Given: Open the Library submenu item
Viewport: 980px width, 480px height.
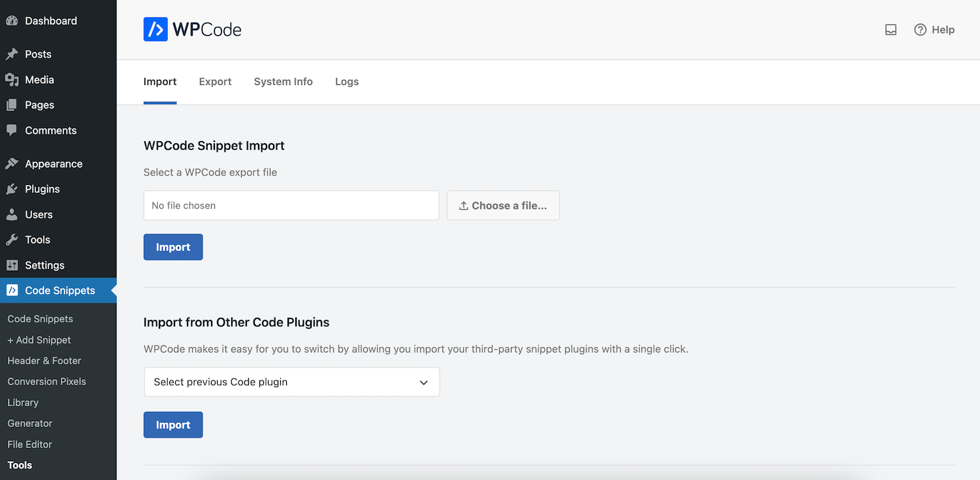Looking at the screenshot, I should pyautogui.click(x=23, y=403).
